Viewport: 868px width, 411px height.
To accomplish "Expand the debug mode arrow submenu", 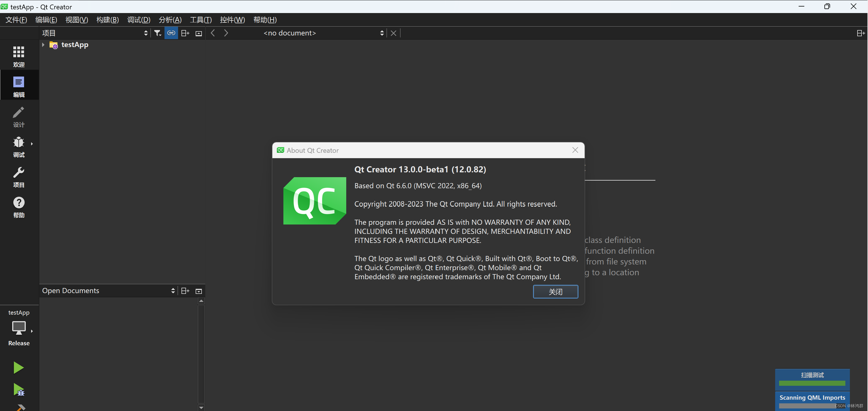I will (32, 144).
